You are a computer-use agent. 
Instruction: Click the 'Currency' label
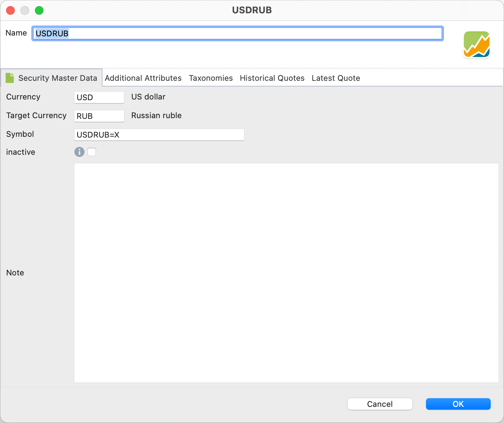click(23, 97)
